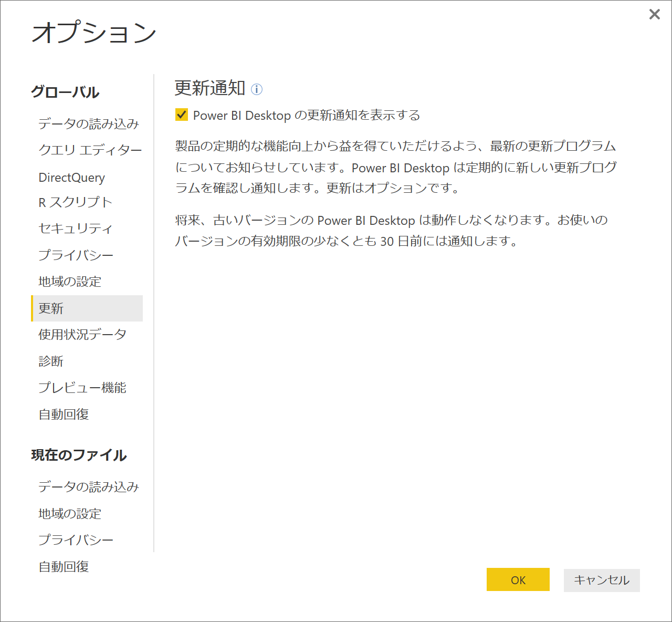672x622 pixels.
Task: Open global プライバシー settings under グローバル
Action: coord(76,255)
